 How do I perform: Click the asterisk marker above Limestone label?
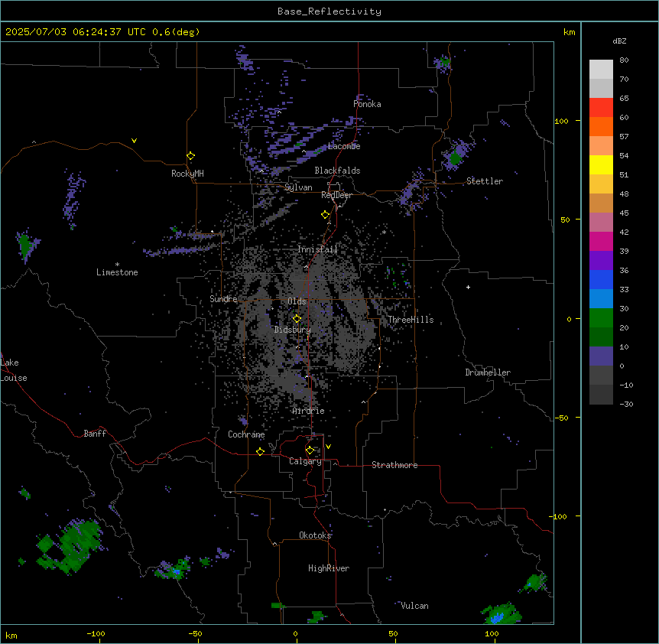117,265
